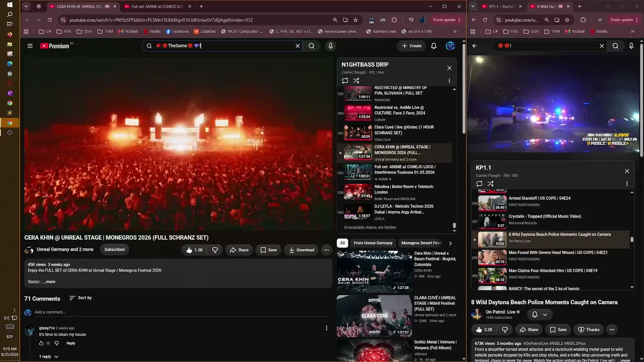
Task: Open more actions for CERA KHIN video
Action: coord(327,250)
